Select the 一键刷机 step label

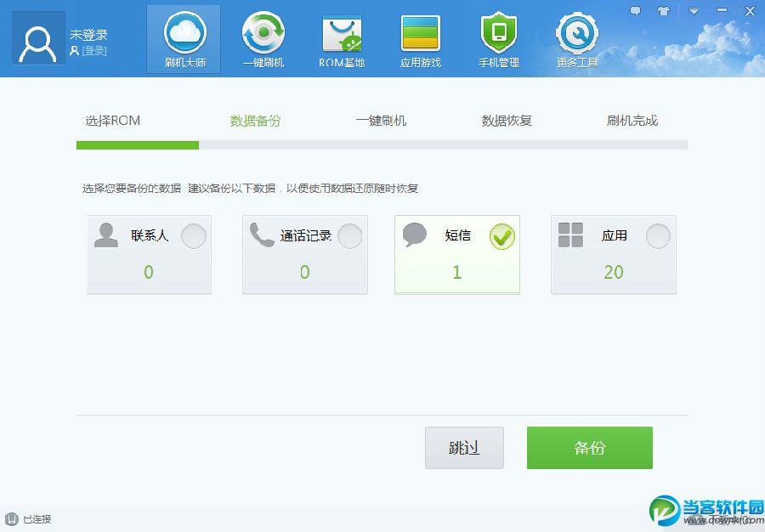click(381, 121)
